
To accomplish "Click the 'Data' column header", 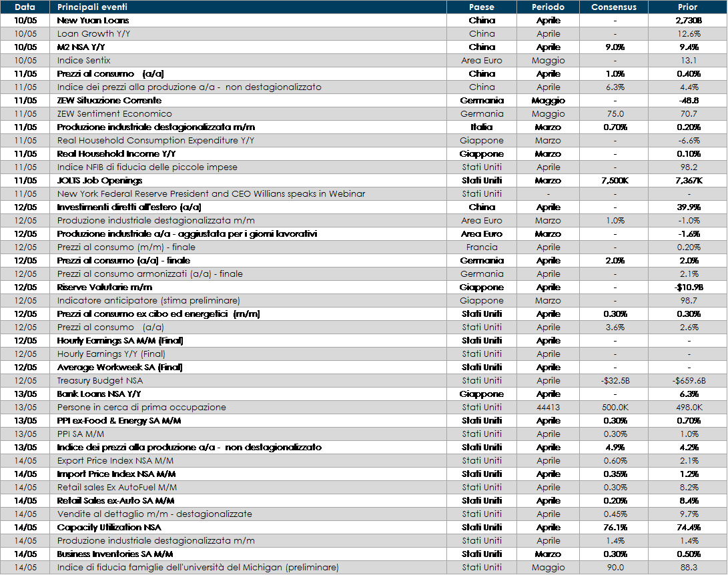I will (25, 7).
